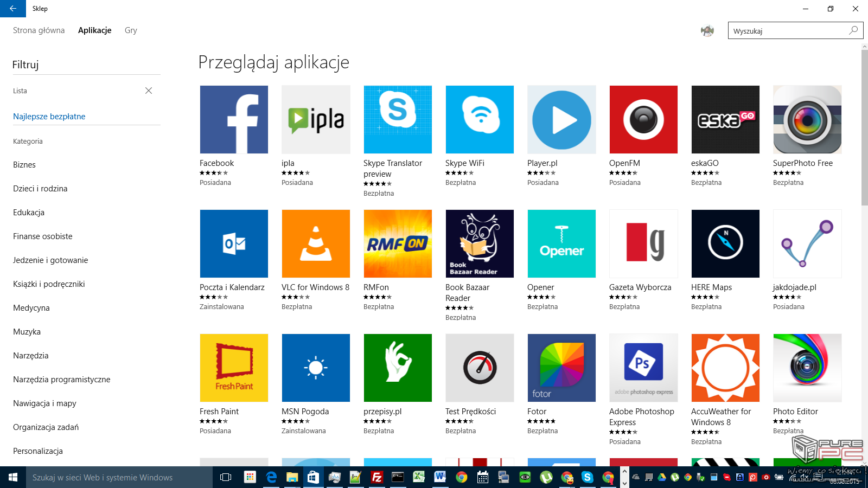Open Task View on the taskbar

pyautogui.click(x=226, y=477)
